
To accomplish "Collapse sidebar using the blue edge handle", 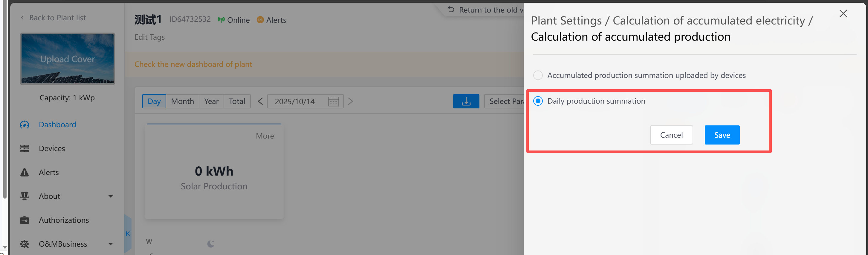I will pos(128,234).
